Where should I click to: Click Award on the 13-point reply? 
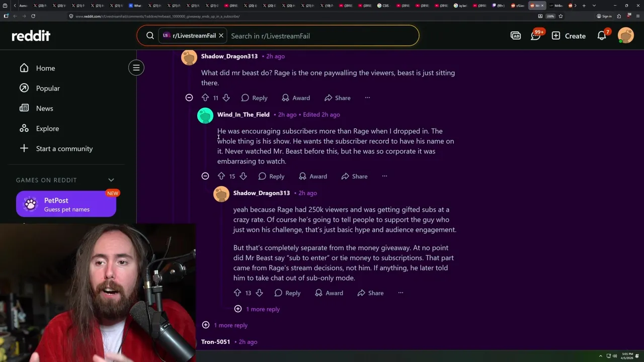point(329,293)
